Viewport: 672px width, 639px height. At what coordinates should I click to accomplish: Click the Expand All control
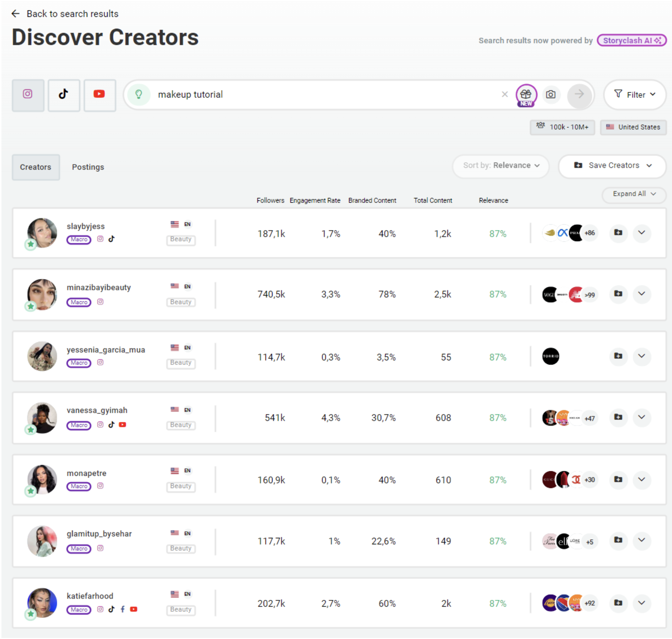point(633,194)
